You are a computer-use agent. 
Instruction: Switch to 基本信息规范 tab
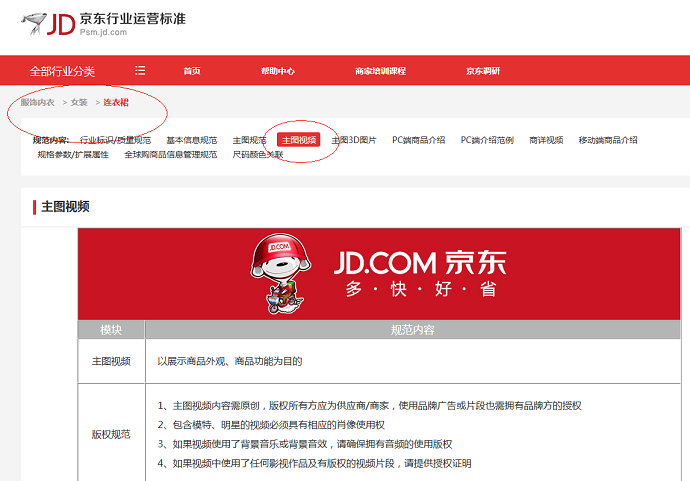coord(192,140)
